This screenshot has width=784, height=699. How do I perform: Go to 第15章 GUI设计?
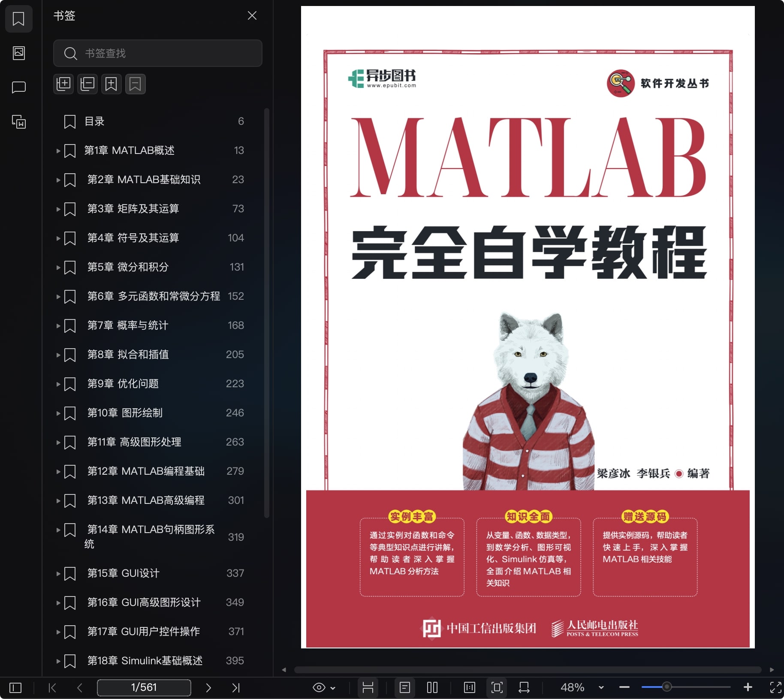point(123,573)
